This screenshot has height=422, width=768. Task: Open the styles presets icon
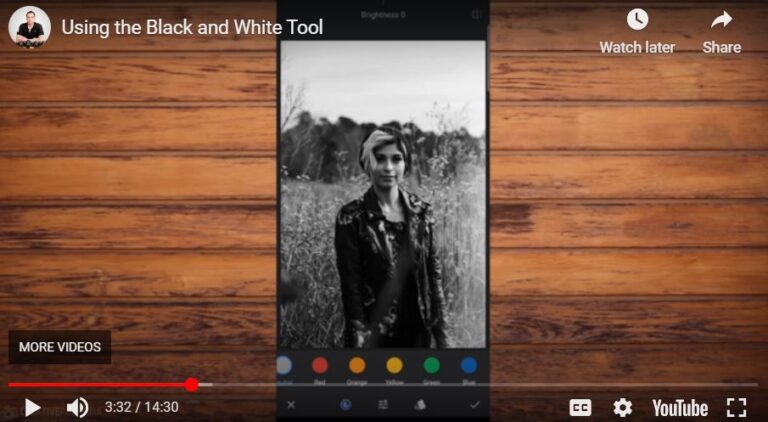pyautogui.click(x=420, y=404)
